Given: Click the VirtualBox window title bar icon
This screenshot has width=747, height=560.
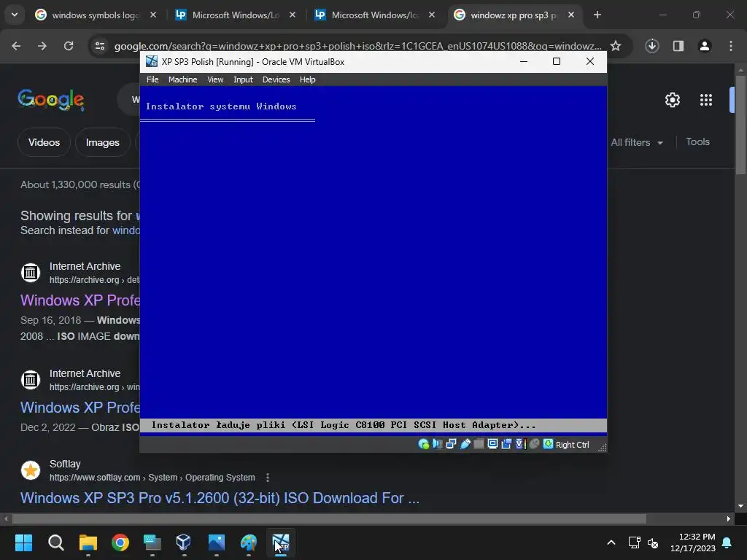Looking at the screenshot, I should (x=152, y=61).
